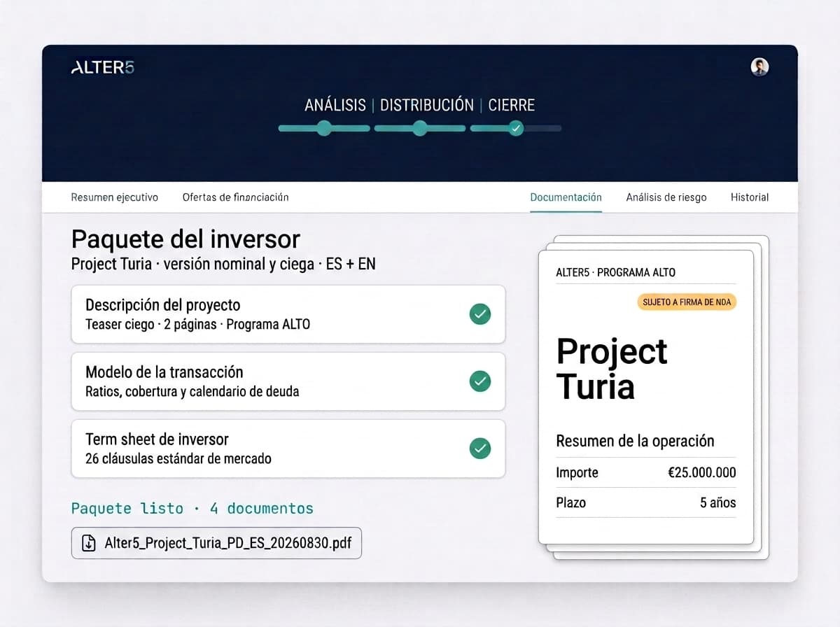This screenshot has height=627, width=840.
Task: Click 'Teaser ciego · 2 páginas · Programa ALTO'
Action: pos(198,325)
